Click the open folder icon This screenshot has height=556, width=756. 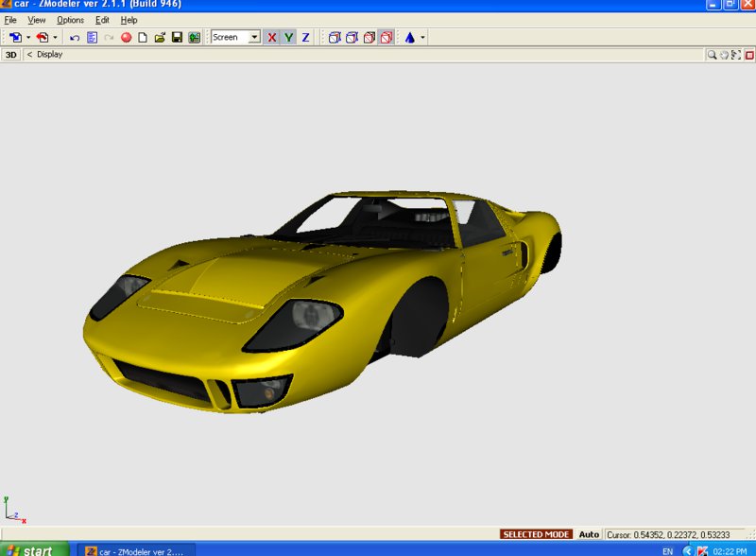(160, 38)
